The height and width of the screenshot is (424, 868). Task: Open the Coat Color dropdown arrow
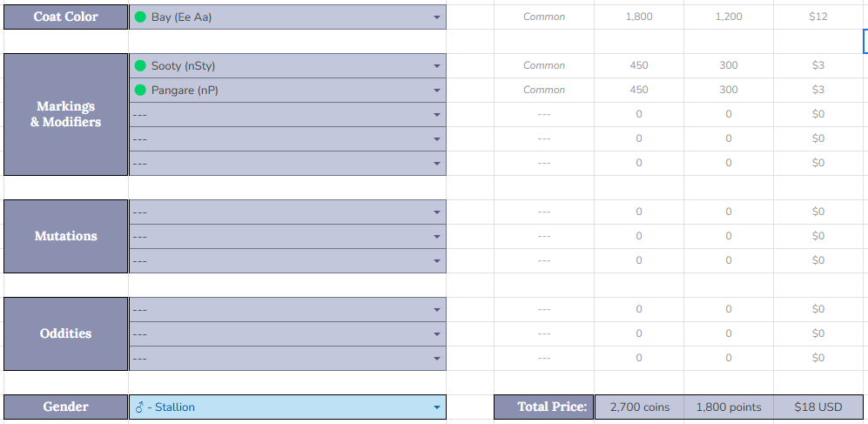coord(436,17)
